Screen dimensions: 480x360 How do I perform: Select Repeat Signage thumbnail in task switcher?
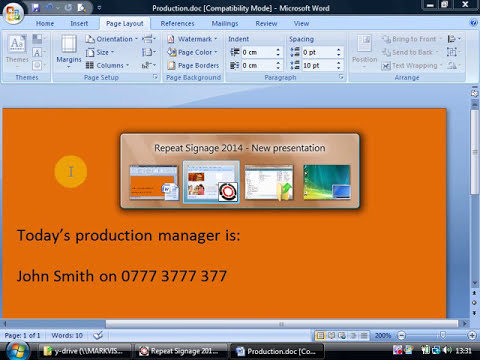pyautogui.click(x=211, y=182)
